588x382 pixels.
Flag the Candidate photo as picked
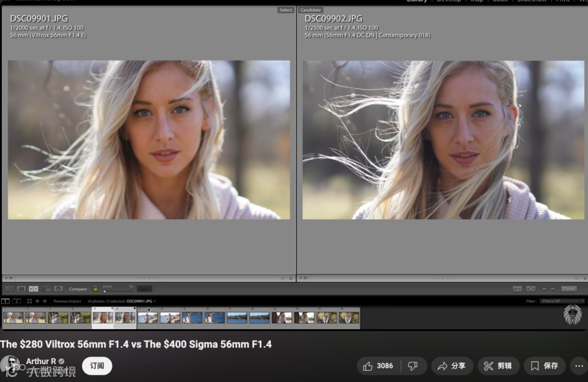coord(301,278)
